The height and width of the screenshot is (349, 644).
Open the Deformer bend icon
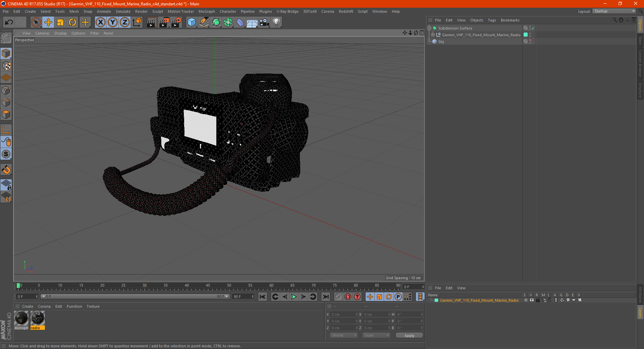point(240,22)
